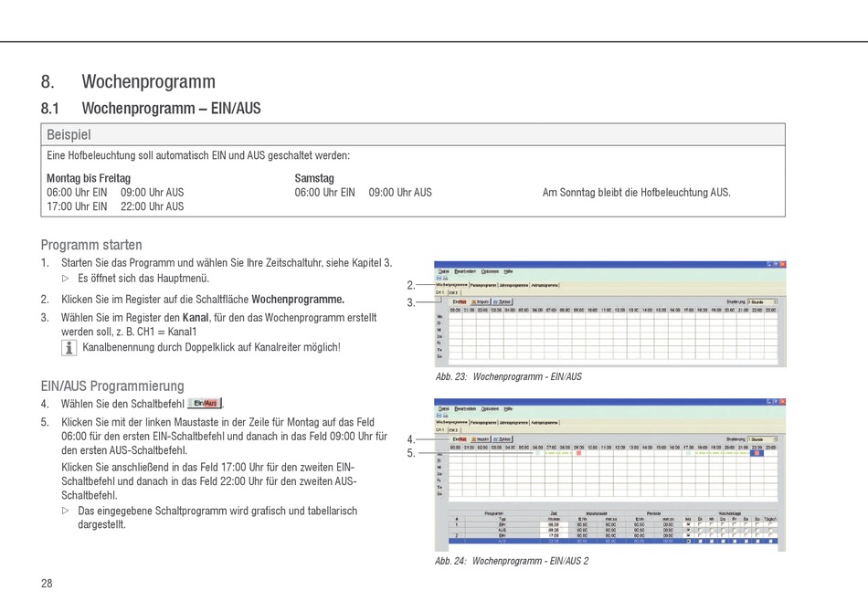Toggle the Sa checkbox in the 06:00 EIN row
This screenshot has height=612, width=868.
coord(746,524)
